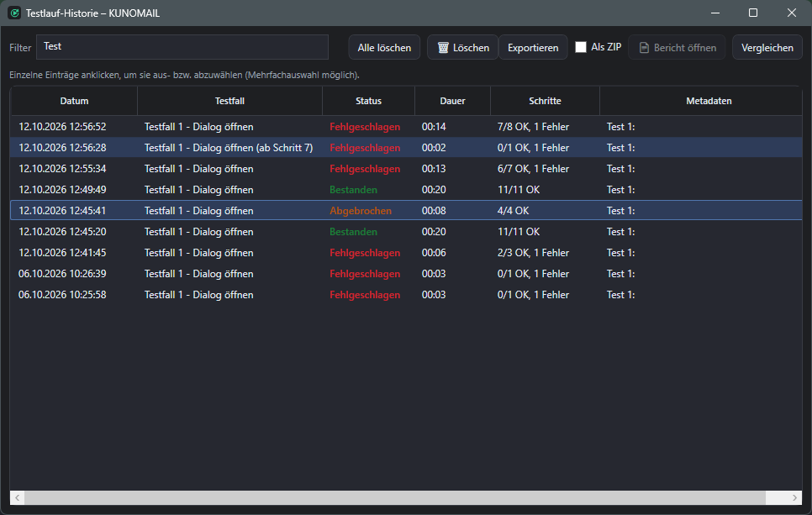Sort by the Status column header
Screen dimensions: 812x515
tap(369, 101)
